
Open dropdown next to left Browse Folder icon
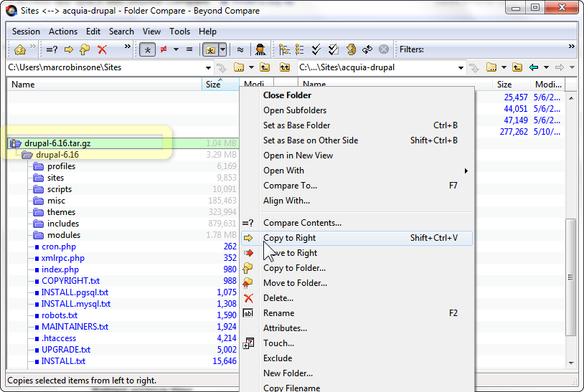pyautogui.click(x=251, y=67)
